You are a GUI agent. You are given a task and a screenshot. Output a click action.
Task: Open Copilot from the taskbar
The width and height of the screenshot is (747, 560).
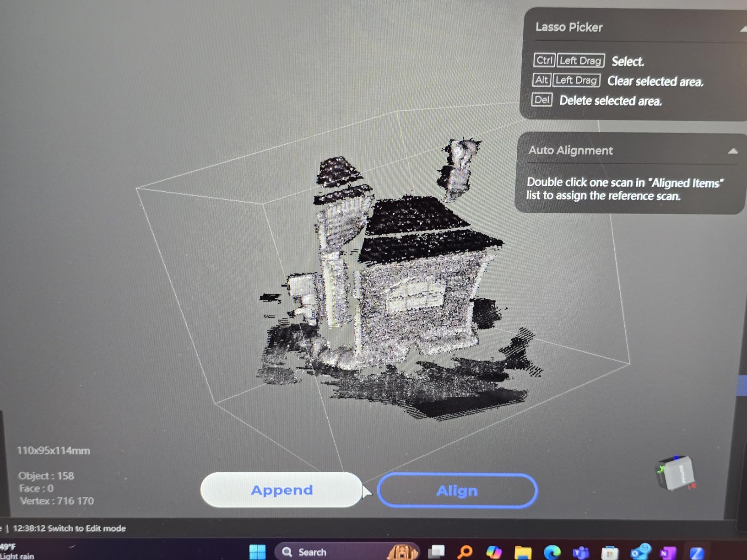tap(494, 552)
